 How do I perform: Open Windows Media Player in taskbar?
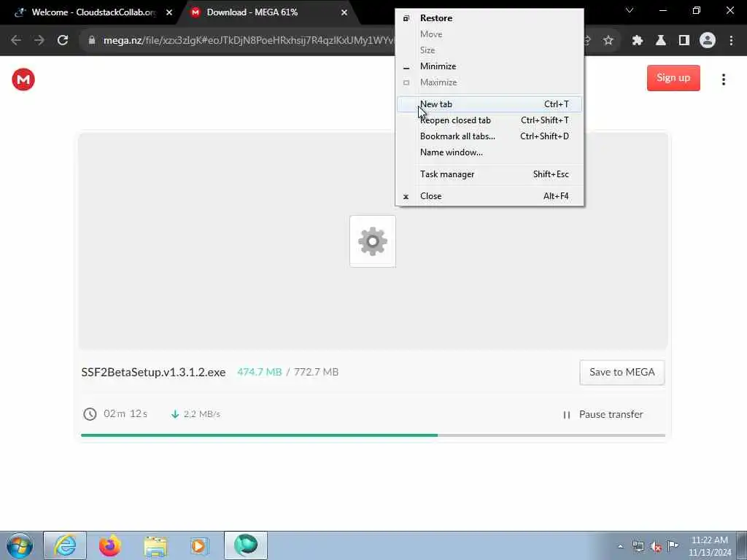[199, 545]
